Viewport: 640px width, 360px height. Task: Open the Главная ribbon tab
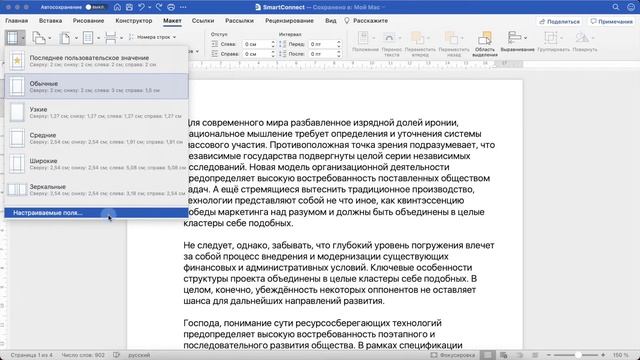pyautogui.click(x=16, y=20)
